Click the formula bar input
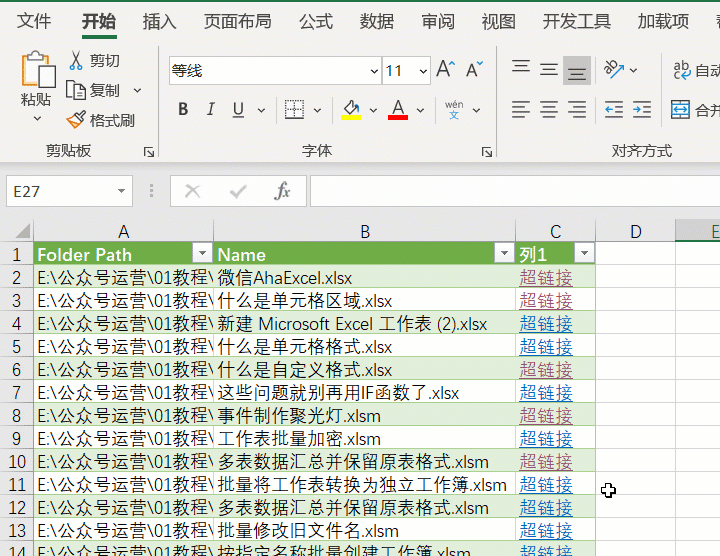This screenshot has height=556, width=720. 515,191
